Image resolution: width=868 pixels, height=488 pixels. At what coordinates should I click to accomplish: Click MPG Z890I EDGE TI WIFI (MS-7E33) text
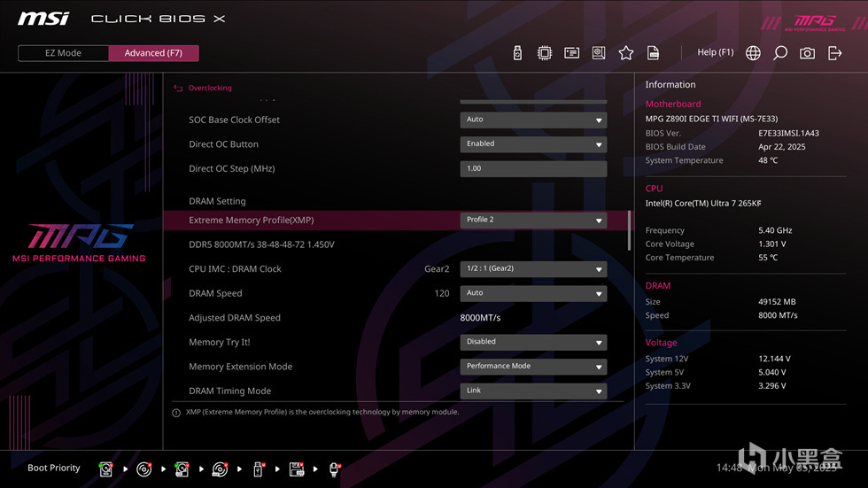tap(711, 119)
